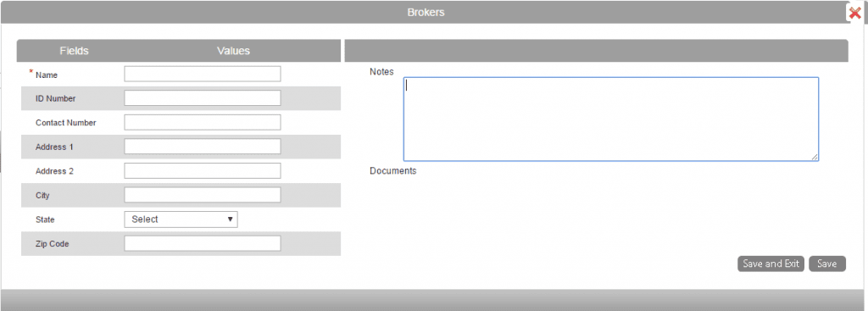Click the Documents label
The height and width of the screenshot is (311, 868).
[x=393, y=171]
